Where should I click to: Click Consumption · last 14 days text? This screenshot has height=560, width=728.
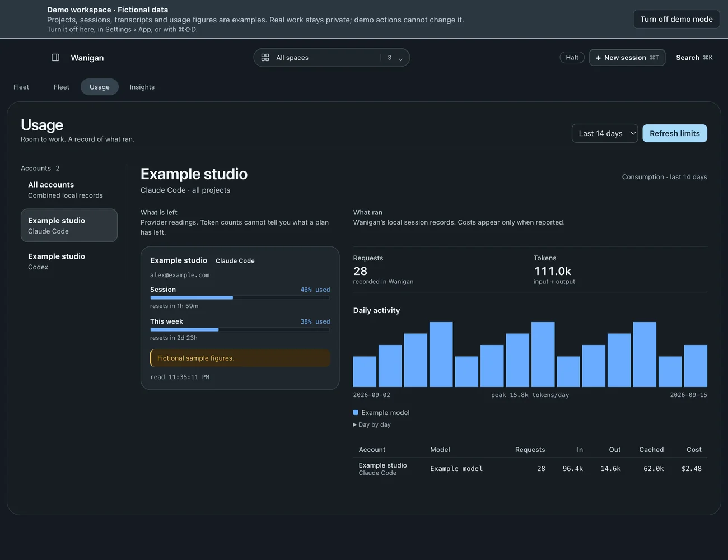[x=665, y=177]
